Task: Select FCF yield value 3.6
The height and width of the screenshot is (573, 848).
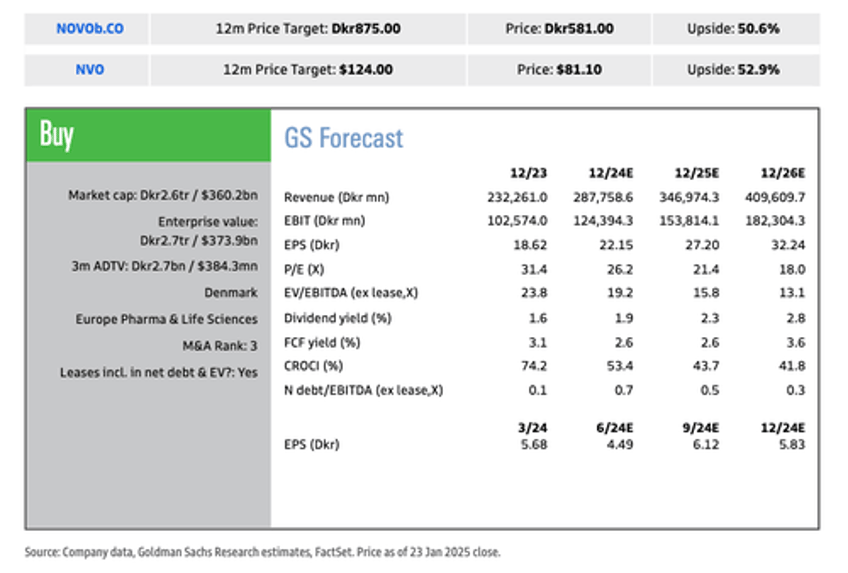Action: pos(796,342)
